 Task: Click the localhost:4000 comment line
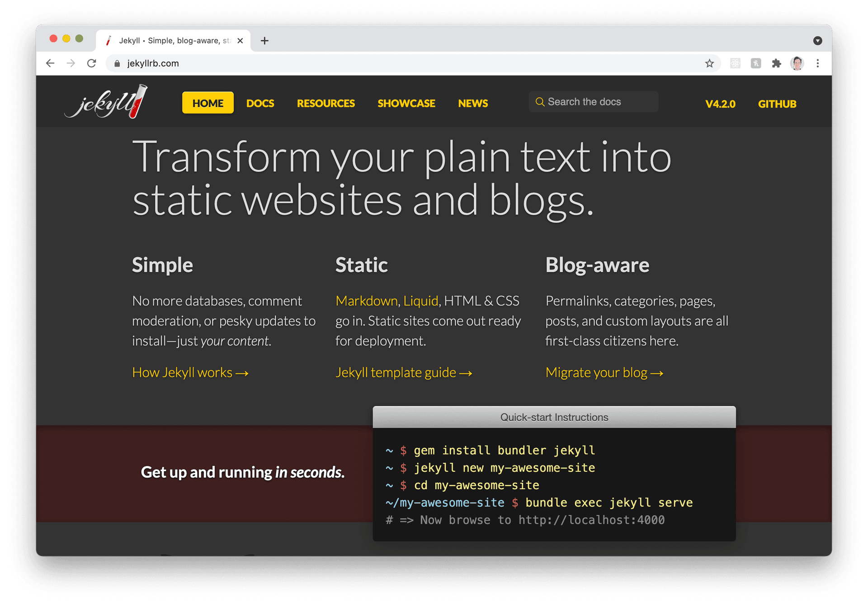(525, 520)
